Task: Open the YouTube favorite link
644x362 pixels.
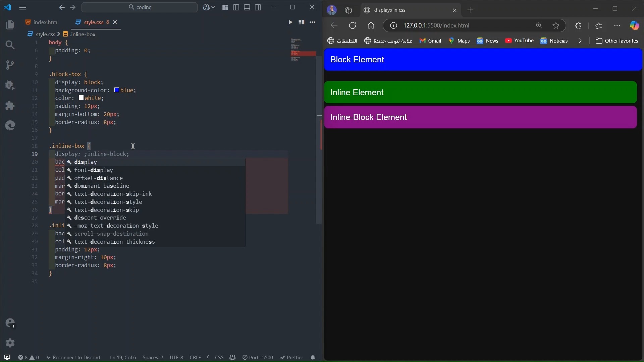Action: (519, 41)
